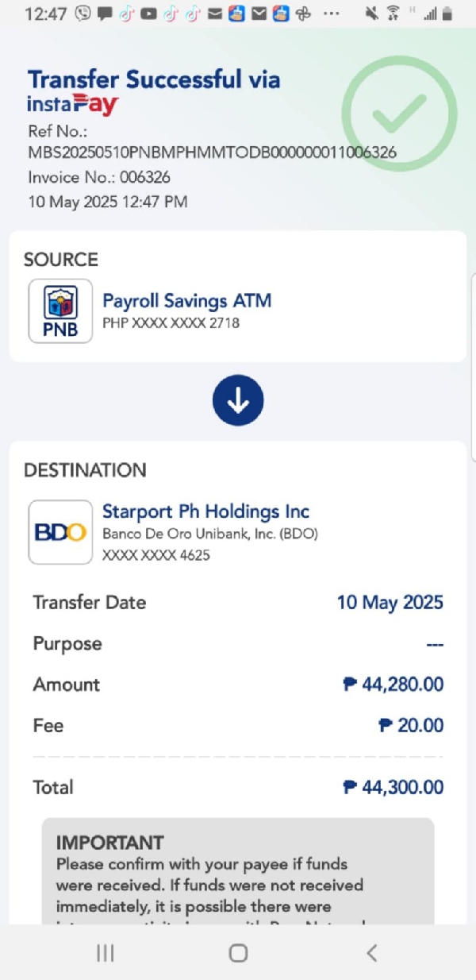476x980 pixels.
Task: Tap the Total amount ₱44,300.00
Action: click(x=393, y=787)
